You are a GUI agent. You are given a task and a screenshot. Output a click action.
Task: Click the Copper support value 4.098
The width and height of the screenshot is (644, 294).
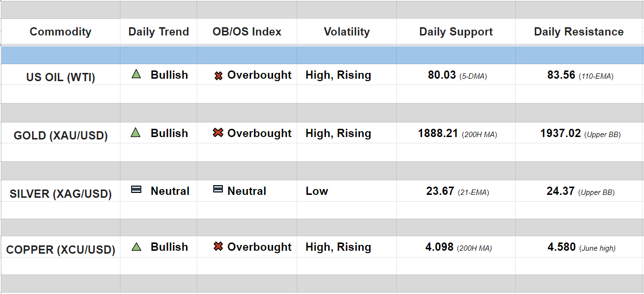point(440,247)
